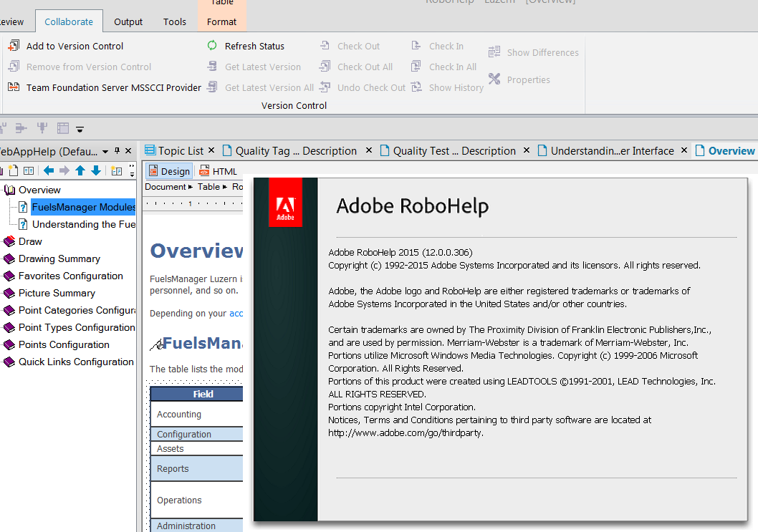Click the Topic List tab icon

point(150,150)
